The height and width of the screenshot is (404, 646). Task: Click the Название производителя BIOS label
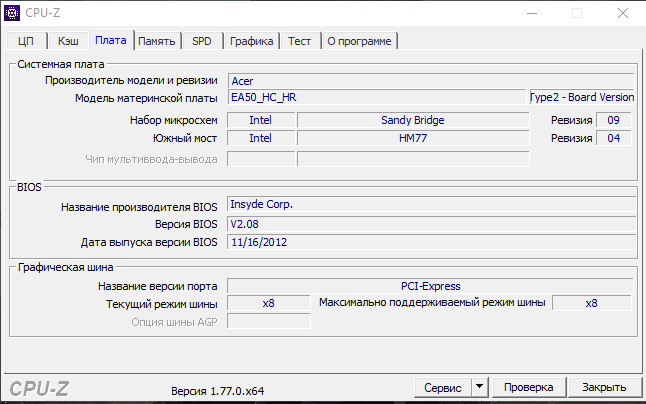tap(139, 207)
